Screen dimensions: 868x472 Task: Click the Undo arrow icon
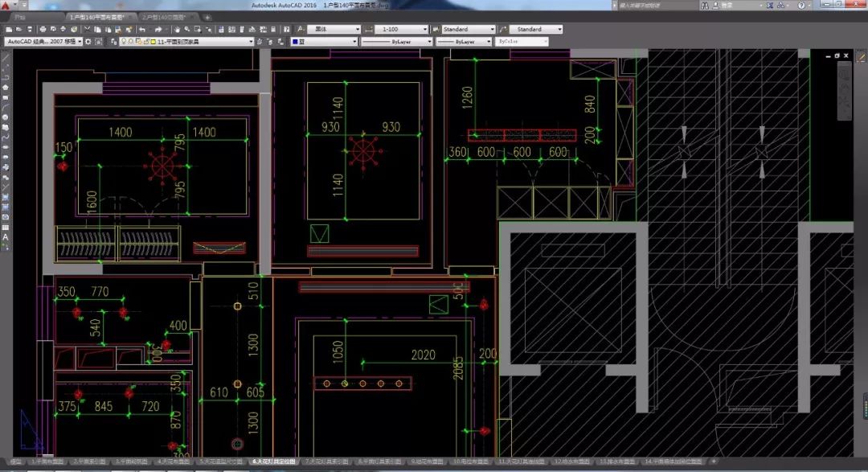tap(143, 30)
